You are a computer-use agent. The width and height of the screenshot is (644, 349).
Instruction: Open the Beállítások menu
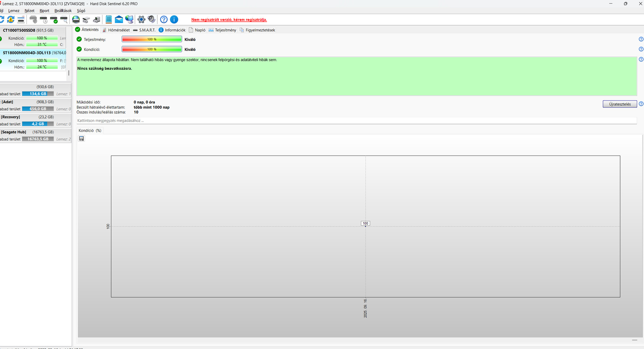pyautogui.click(x=63, y=11)
